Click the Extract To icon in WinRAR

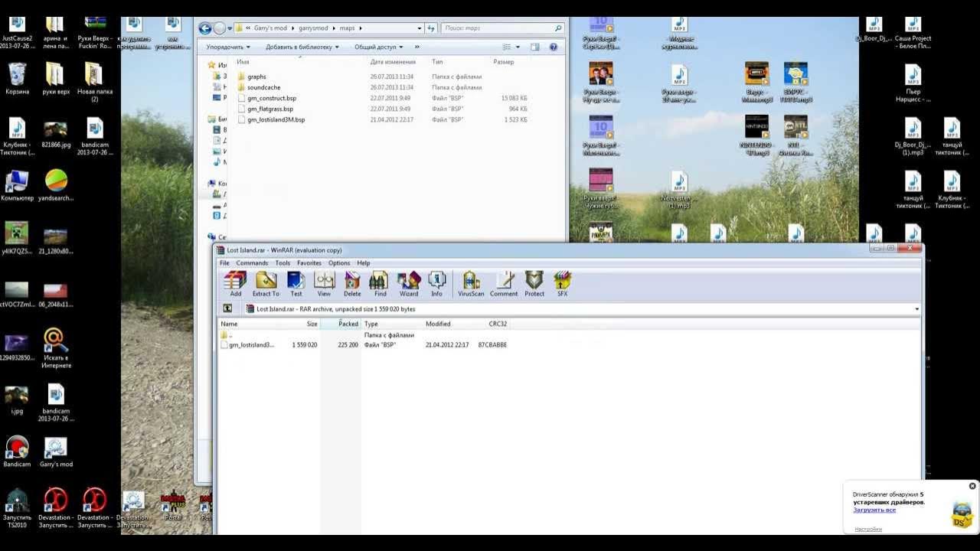[x=266, y=284]
